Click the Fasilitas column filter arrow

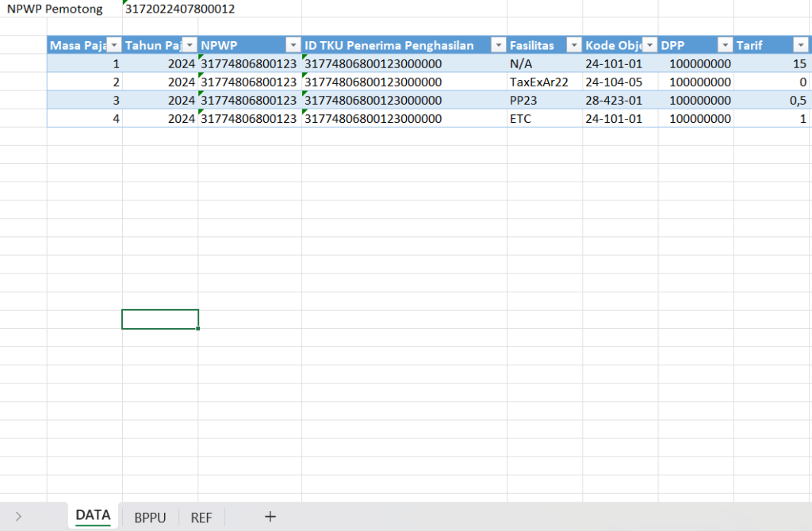click(x=573, y=45)
